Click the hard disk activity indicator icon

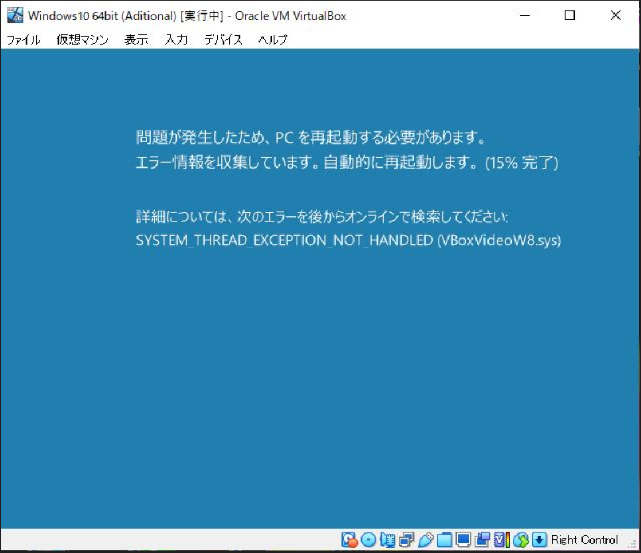(350, 540)
